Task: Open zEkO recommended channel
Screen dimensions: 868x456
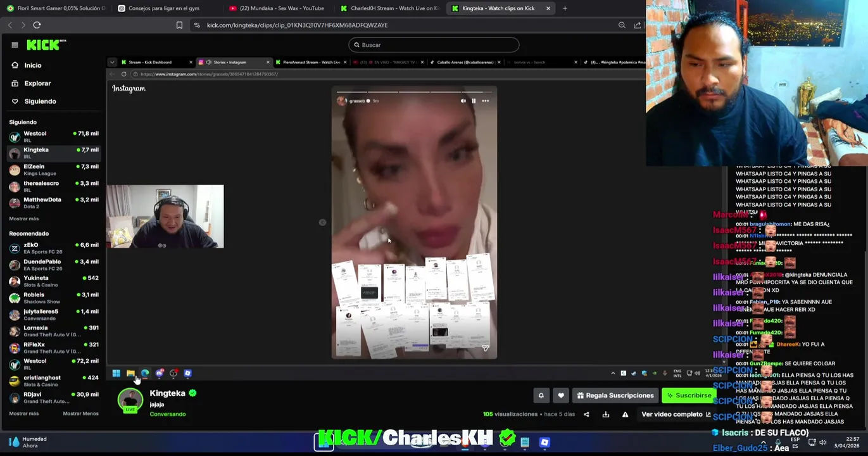Action: (x=54, y=248)
